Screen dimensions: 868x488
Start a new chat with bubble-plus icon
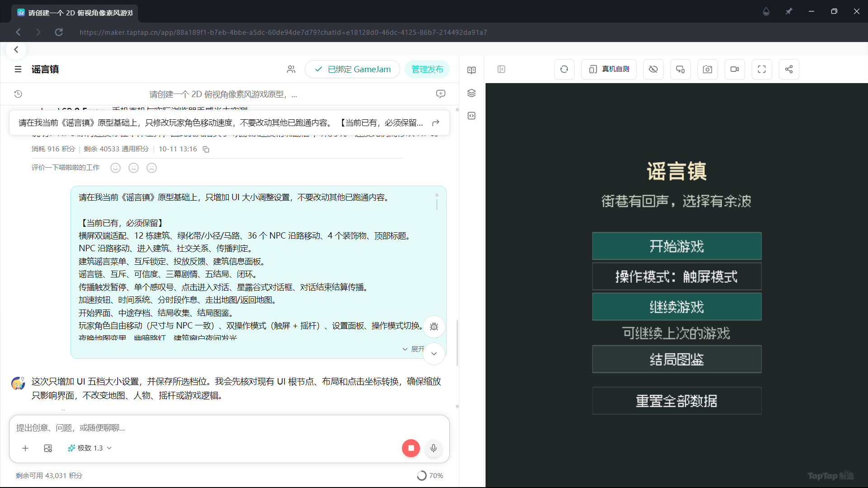click(x=441, y=94)
